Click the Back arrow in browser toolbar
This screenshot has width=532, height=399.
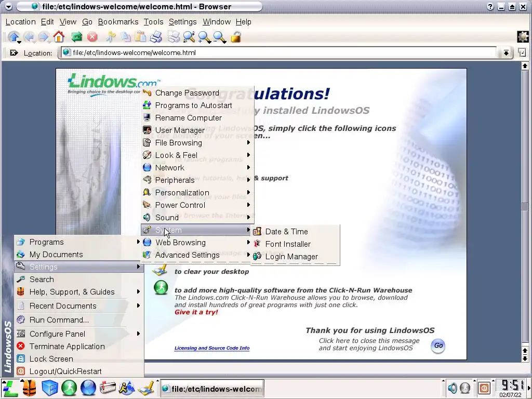pyautogui.click(x=29, y=37)
